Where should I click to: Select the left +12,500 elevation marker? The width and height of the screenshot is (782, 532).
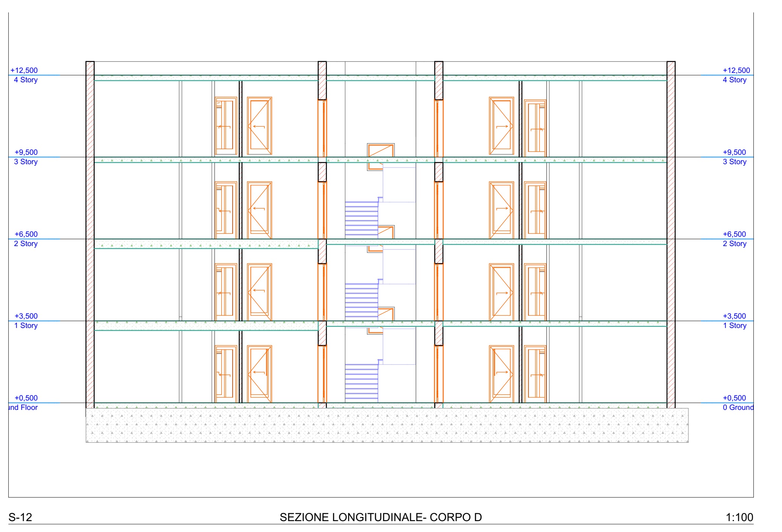(x=24, y=70)
